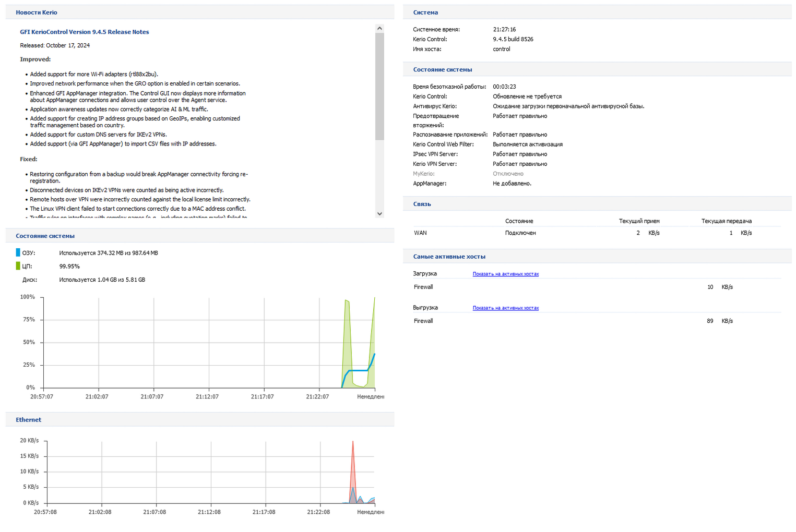Screen dimensions: 796x532
Task: Click the 'WAN' interface row
Action: pos(597,233)
